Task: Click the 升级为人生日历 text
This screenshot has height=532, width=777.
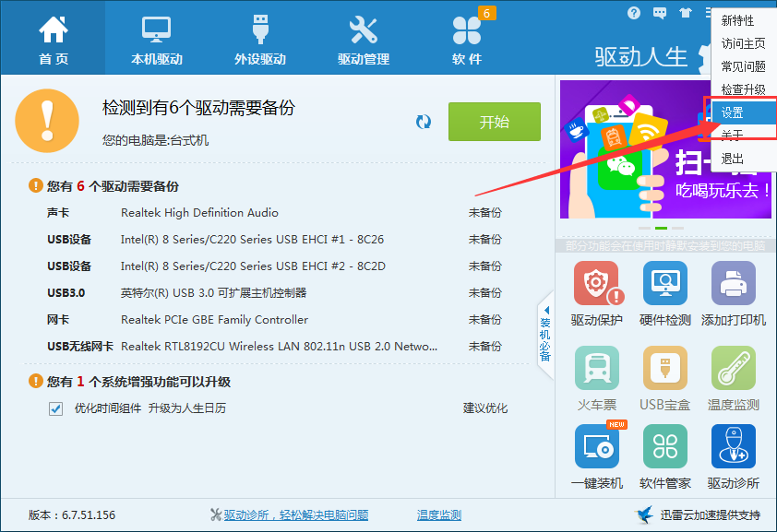Action: [x=187, y=408]
